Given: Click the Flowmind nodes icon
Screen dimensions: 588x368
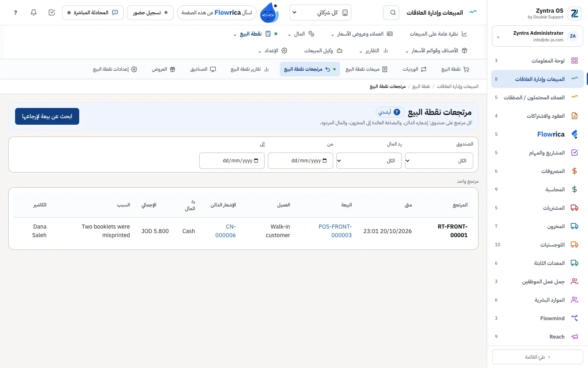Looking at the screenshot, I should tap(575, 318).
